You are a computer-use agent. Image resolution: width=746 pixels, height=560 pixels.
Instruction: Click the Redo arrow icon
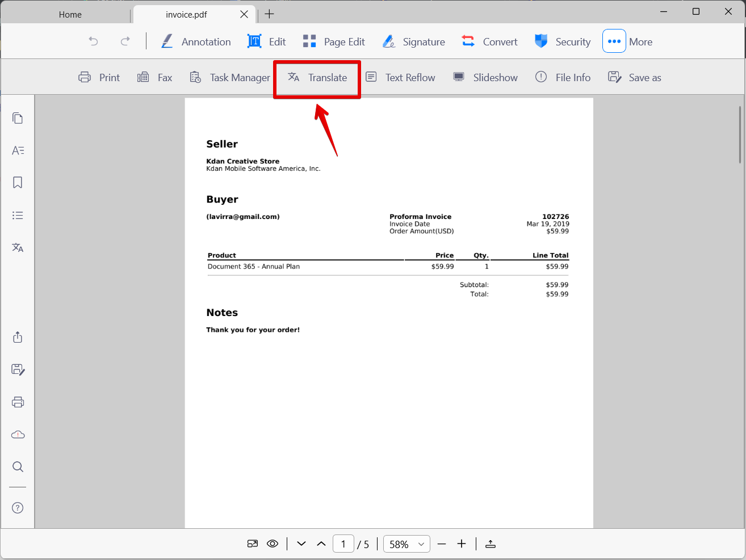[125, 41]
